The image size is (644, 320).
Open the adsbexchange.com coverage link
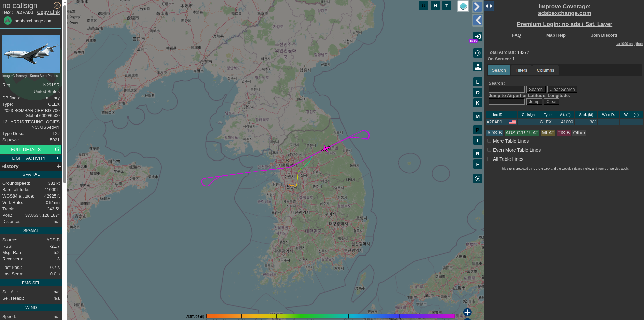[x=564, y=13]
